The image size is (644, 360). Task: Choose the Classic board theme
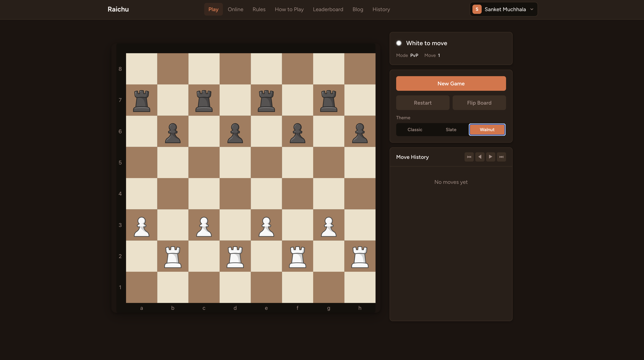[415, 130]
